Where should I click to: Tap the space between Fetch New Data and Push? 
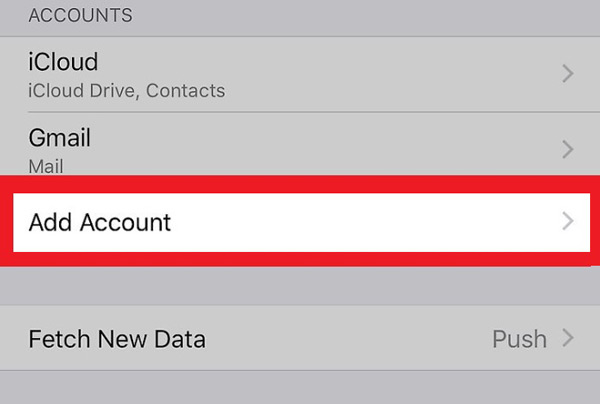pos(350,339)
